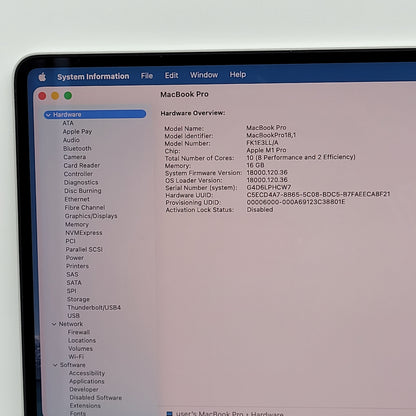Click the total number of cores value
This screenshot has width=416, height=416.
click(301, 157)
